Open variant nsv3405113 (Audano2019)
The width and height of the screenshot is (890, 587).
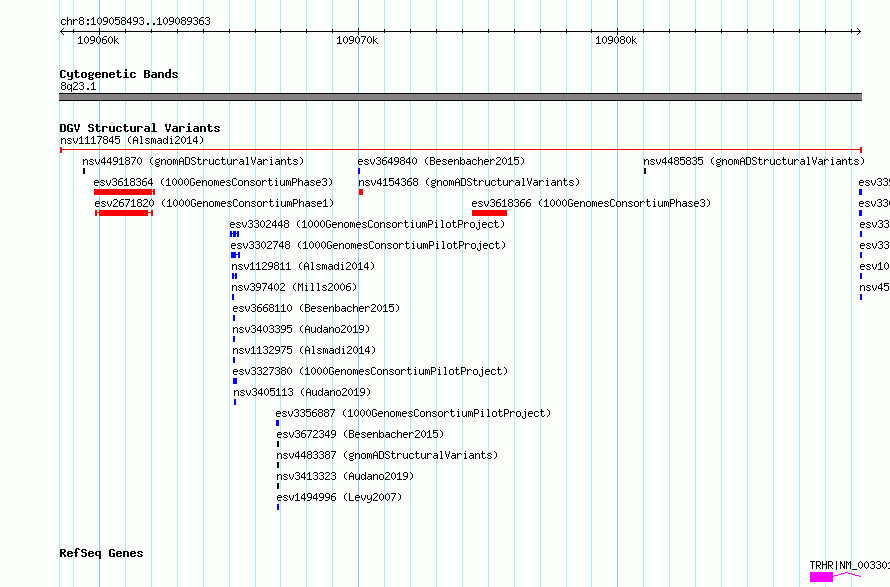coord(302,392)
